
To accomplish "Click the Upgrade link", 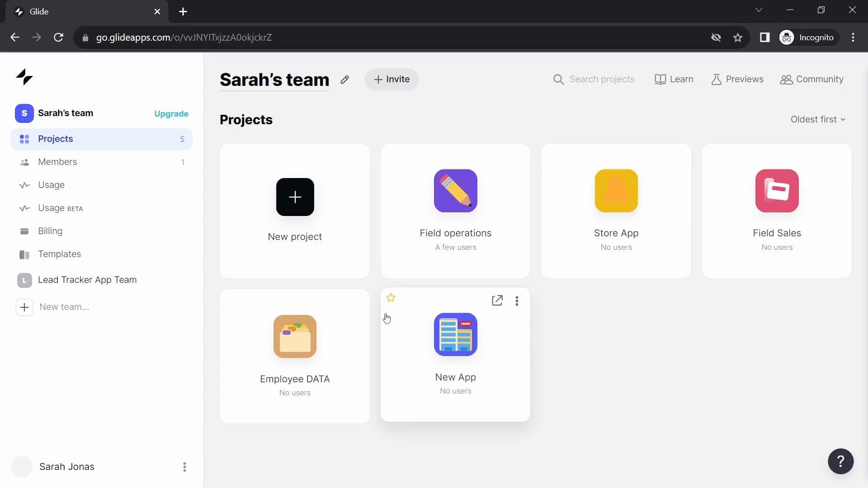I will coord(171,113).
